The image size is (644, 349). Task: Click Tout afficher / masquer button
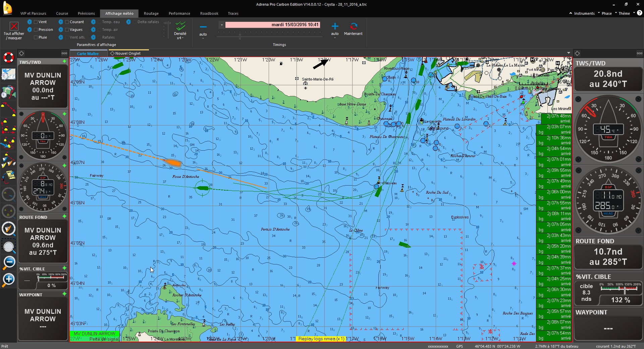click(14, 31)
